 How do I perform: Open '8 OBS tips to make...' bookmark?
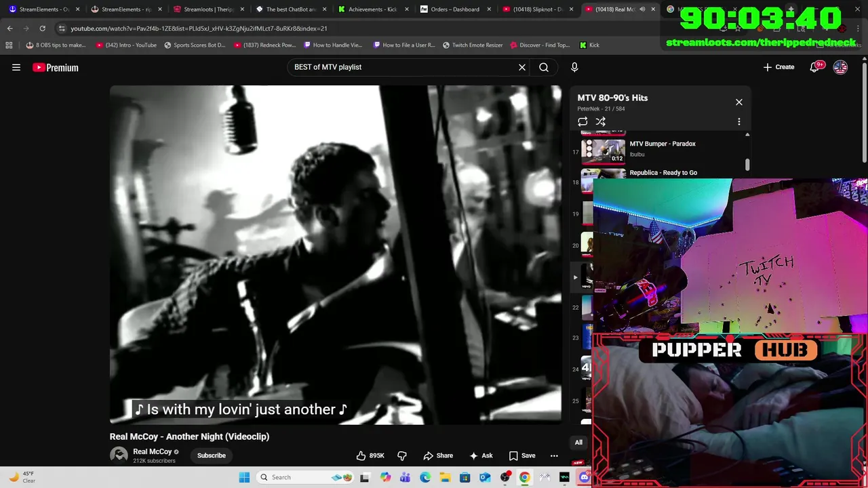(56, 45)
